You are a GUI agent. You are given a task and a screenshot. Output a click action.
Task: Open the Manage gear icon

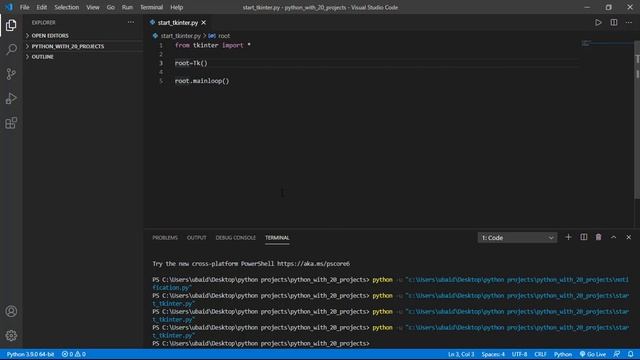coord(11,336)
